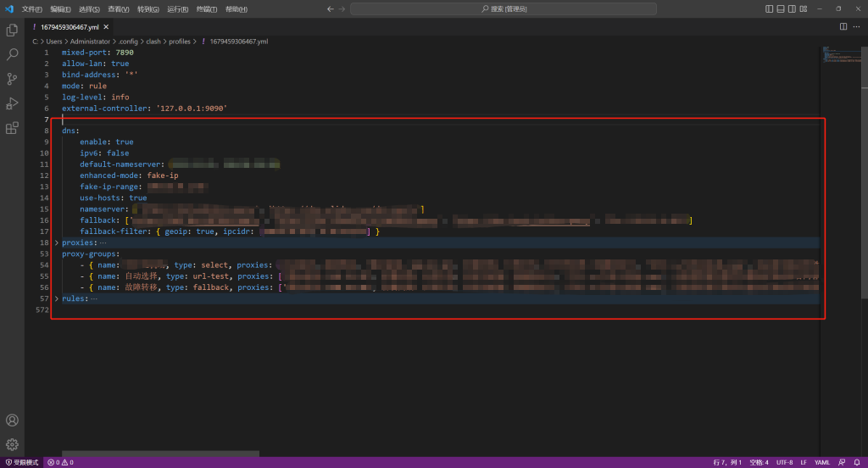Image resolution: width=868 pixels, height=468 pixels.
Task: Click Users in the breadcrumb
Action: click(x=54, y=42)
